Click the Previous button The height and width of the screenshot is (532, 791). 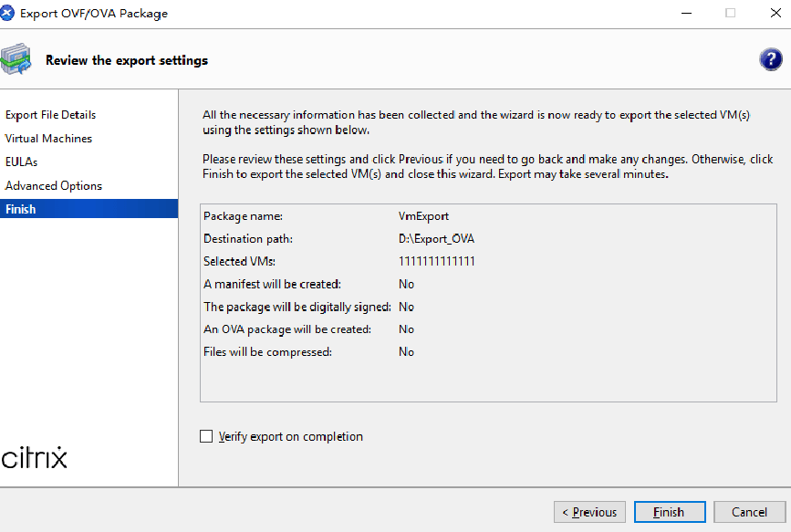coord(589,512)
